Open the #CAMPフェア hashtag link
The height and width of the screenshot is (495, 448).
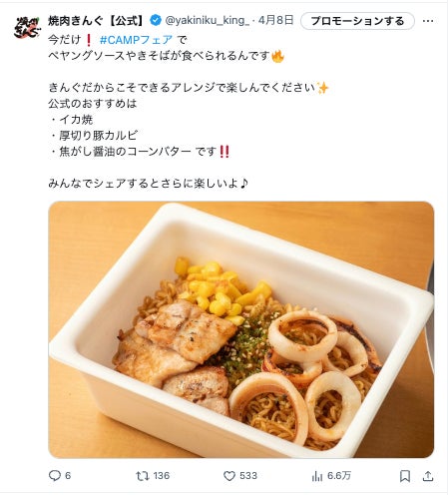pos(136,40)
